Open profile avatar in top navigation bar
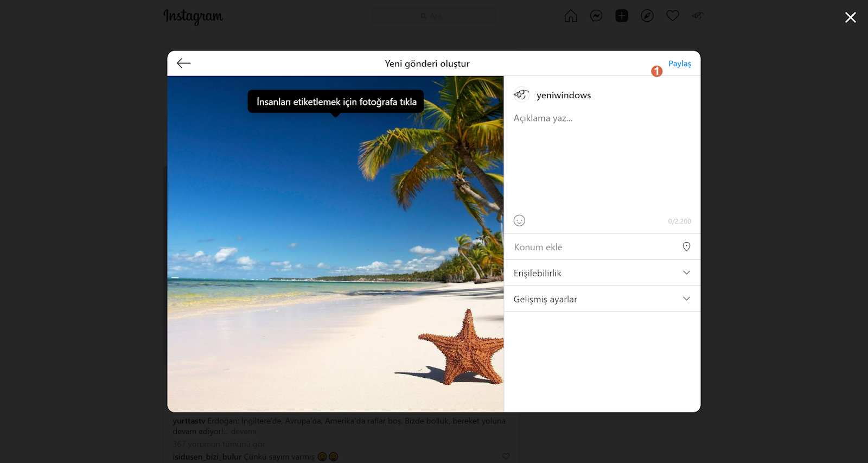The width and height of the screenshot is (868, 463). click(x=698, y=16)
